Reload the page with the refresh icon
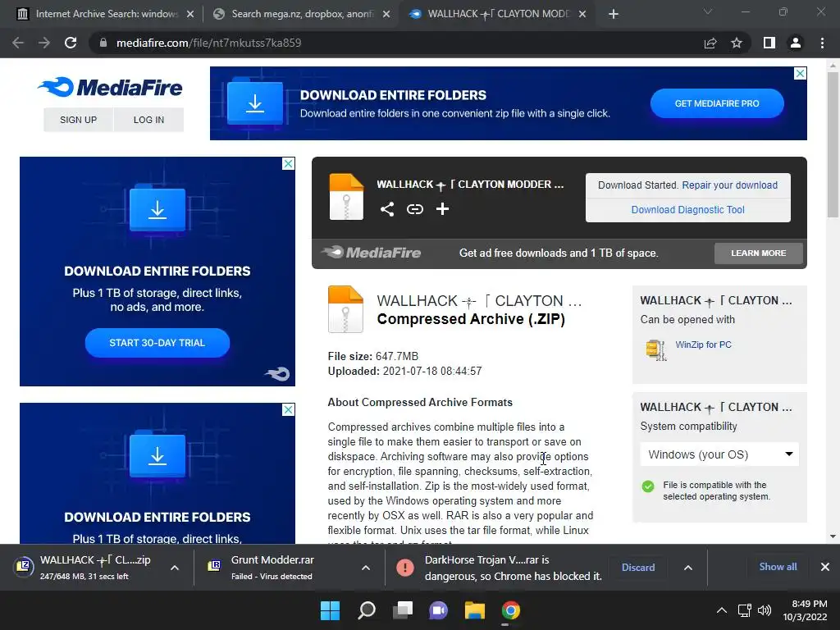This screenshot has width=840, height=630. click(x=71, y=43)
